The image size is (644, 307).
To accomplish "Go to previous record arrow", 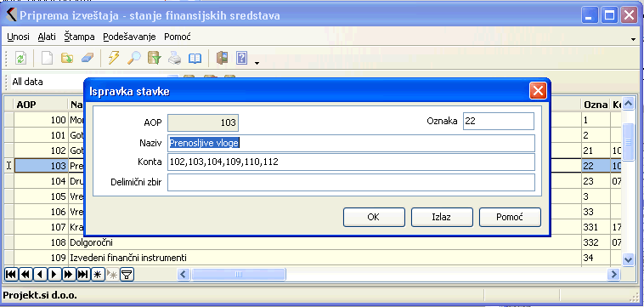I will click(x=39, y=275).
